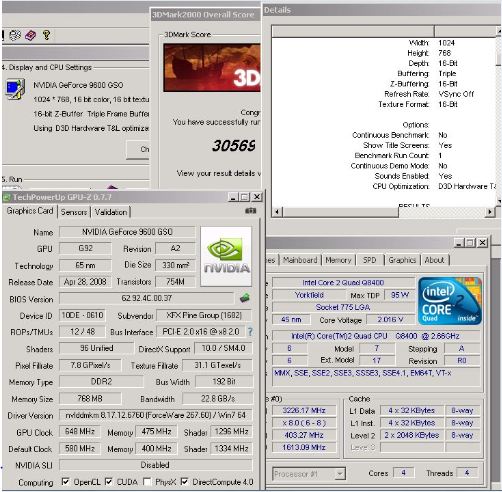
Task: Click the BIOS save chip icon
Action: coord(245,298)
